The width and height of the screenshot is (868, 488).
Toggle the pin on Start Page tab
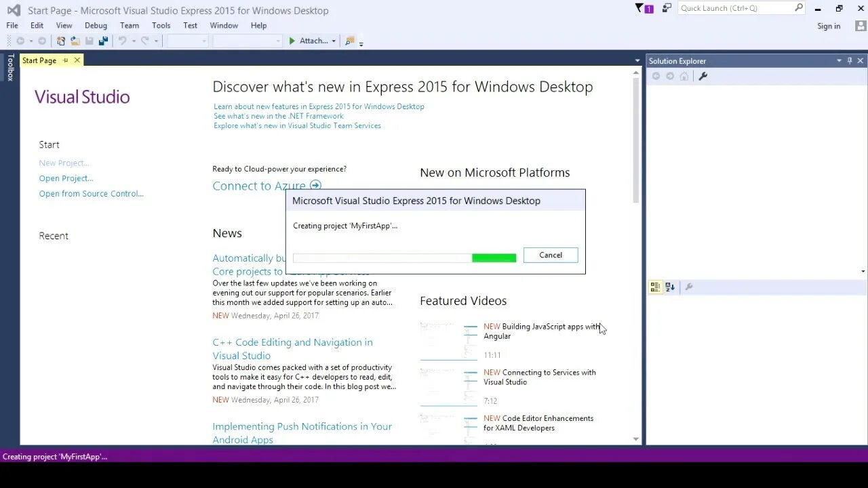pos(66,60)
